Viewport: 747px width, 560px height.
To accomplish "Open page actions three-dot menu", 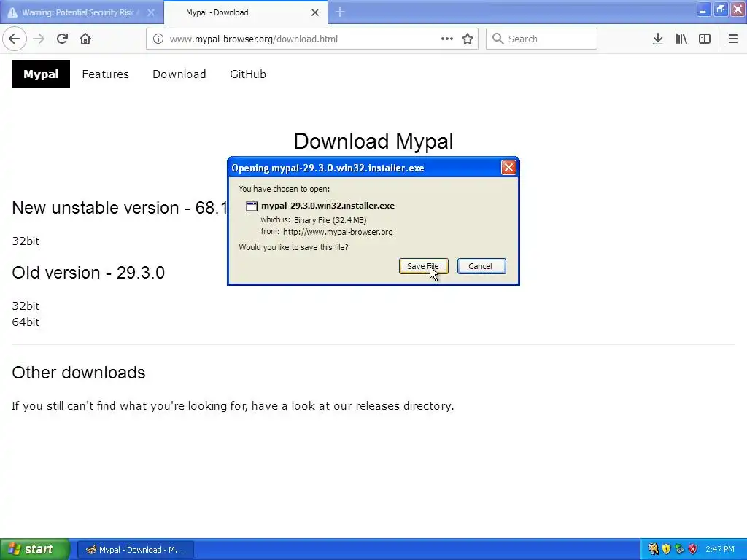I will point(447,39).
